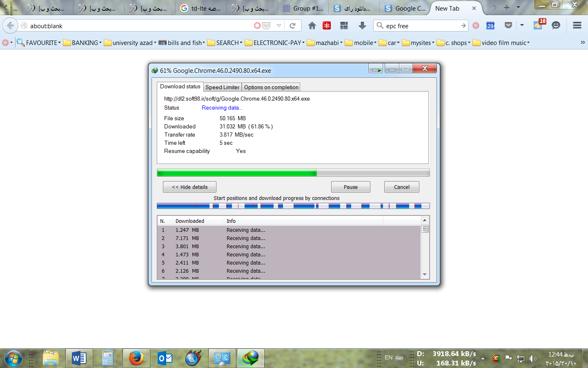This screenshot has height=368, width=588.
Task: Click the connections progress segment bar
Action: (293, 206)
